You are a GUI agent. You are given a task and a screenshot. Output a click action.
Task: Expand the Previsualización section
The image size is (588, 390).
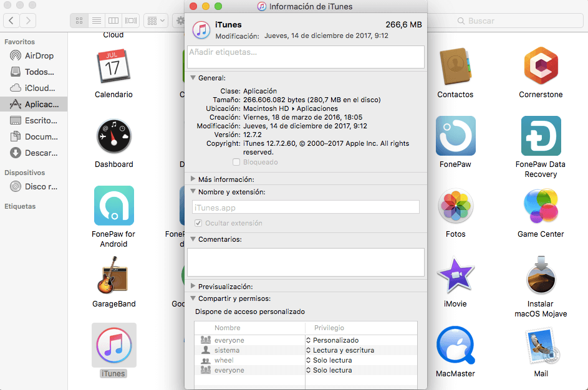click(193, 286)
